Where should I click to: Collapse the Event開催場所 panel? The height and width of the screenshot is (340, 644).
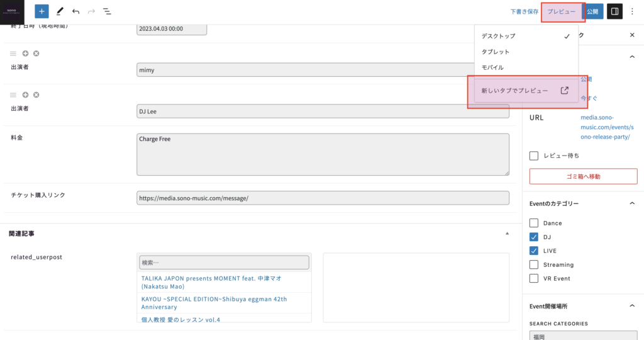632,306
